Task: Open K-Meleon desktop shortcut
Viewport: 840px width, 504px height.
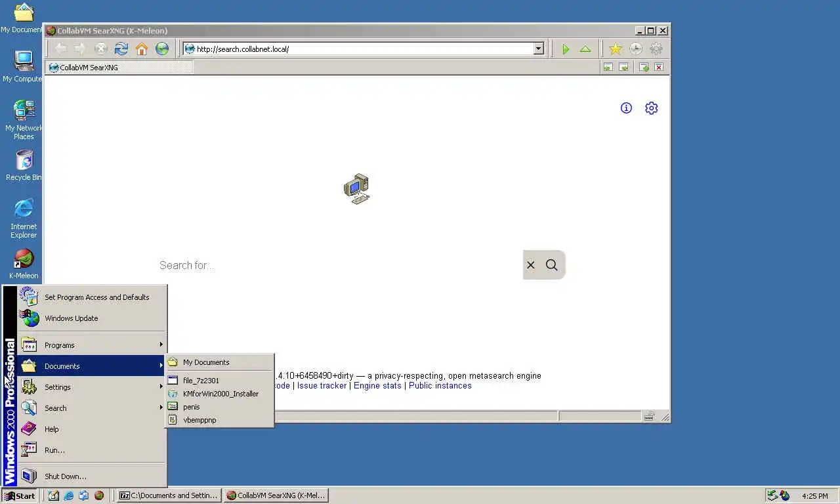Action: pos(24,264)
